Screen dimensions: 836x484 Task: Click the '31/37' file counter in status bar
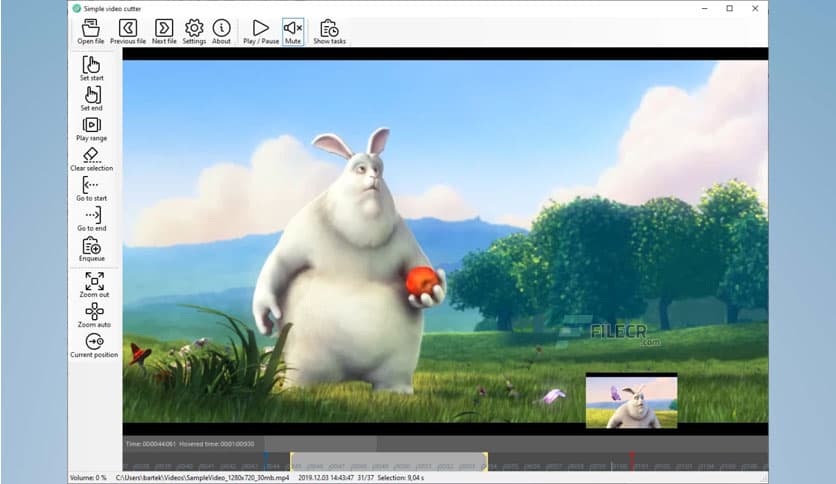pyautogui.click(x=366, y=478)
